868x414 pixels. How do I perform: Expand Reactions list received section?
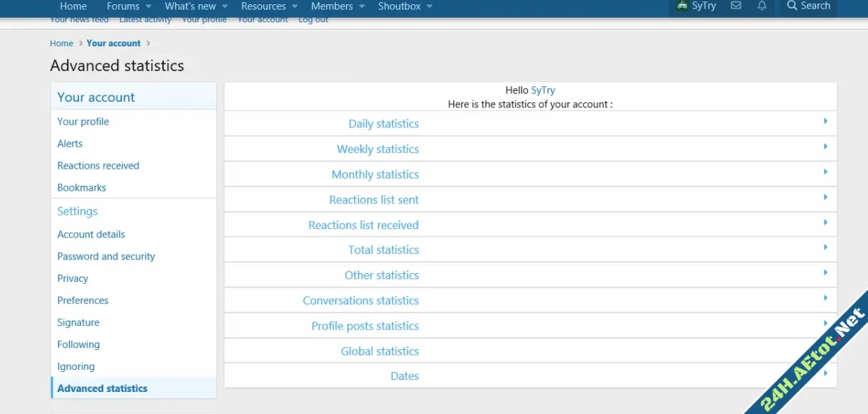point(364,225)
